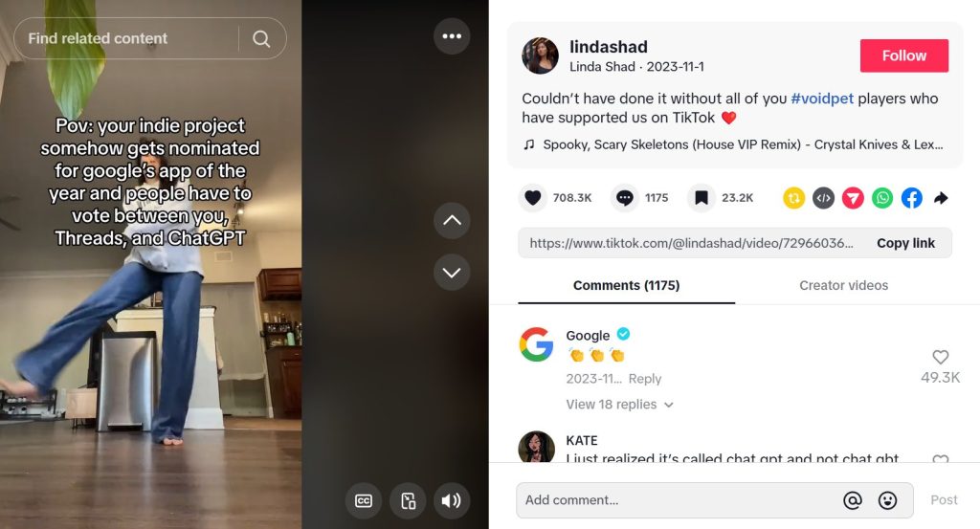Open the share arrow options
This screenshot has width=980, height=529.
point(941,198)
